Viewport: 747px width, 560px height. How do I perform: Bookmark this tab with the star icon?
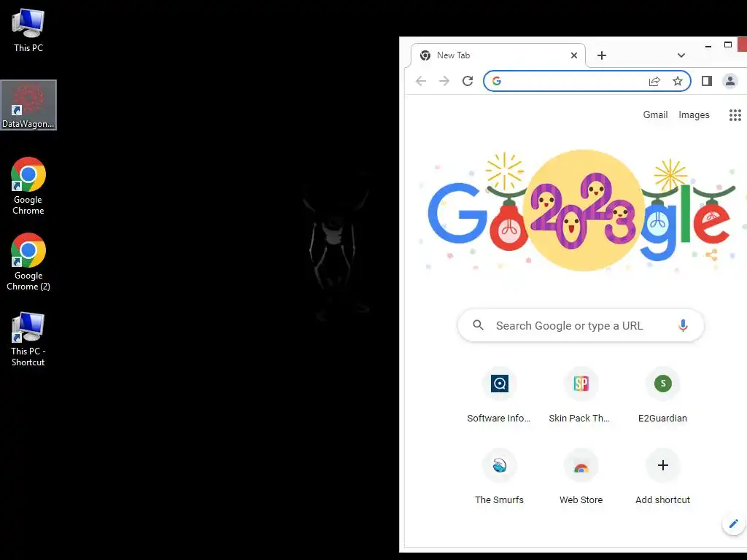(x=678, y=81)
